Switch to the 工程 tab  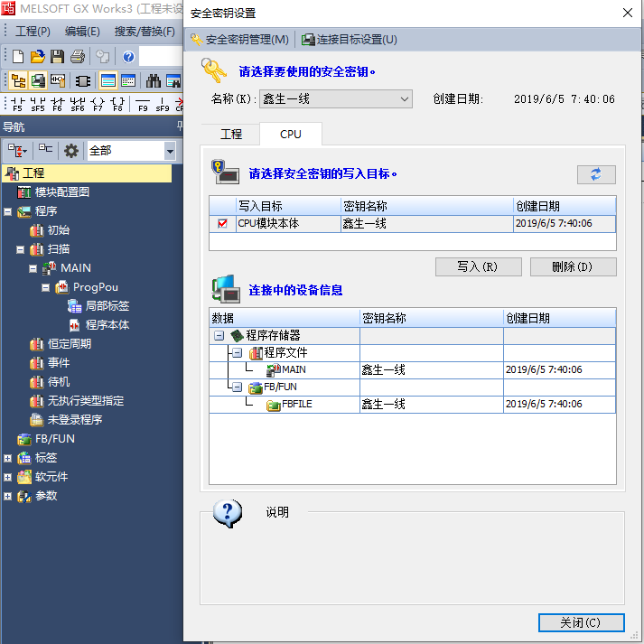[231, 134]
